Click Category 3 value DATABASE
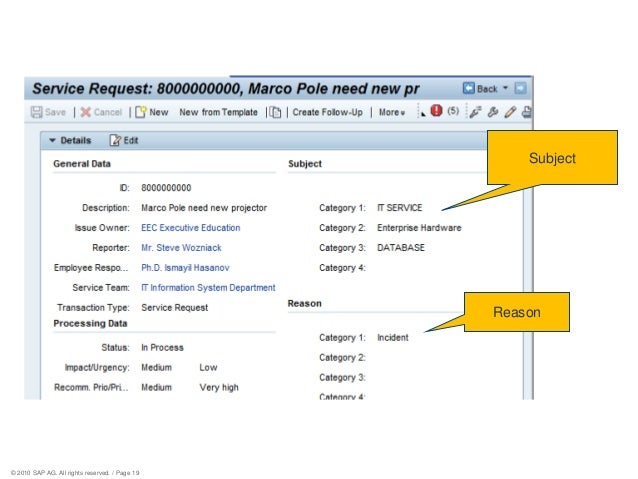 [401, 248]
